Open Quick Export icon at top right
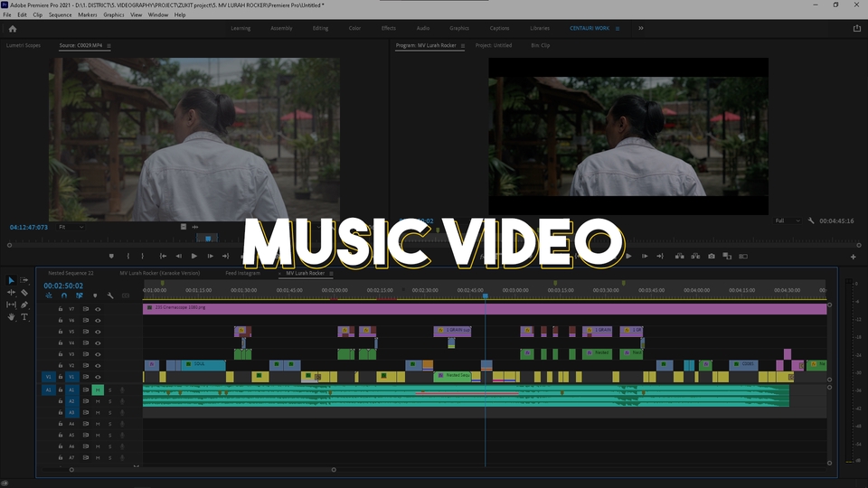This screenshot has width=868, height=488. click(x=857, y=28)
